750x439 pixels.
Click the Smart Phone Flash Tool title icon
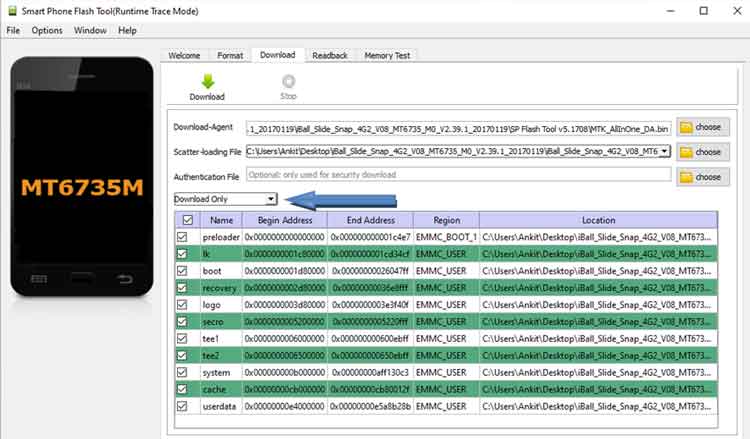point(12,11)
